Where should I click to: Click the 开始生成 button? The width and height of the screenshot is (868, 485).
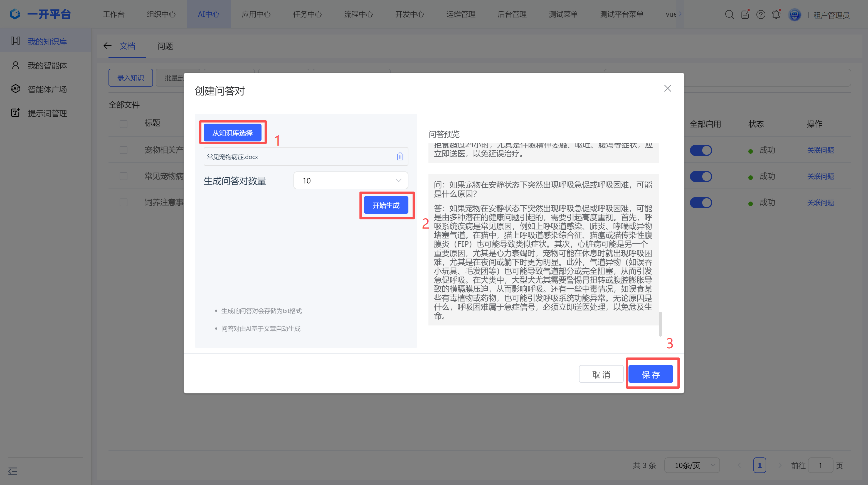click(386, 205)
